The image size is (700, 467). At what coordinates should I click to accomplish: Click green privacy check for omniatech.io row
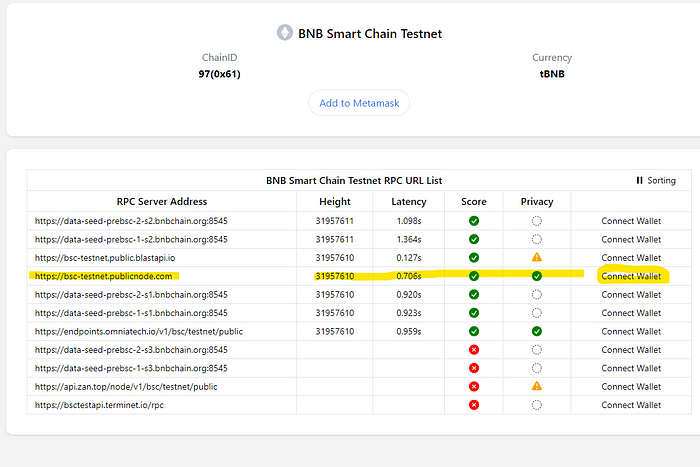pyautogui.click(x=537, y=331)
